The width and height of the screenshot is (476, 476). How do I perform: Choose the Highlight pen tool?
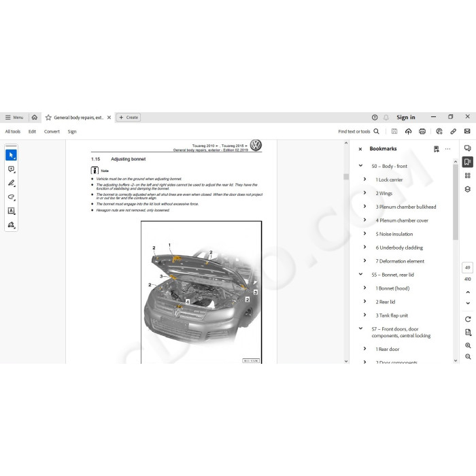tap(12, 183)
